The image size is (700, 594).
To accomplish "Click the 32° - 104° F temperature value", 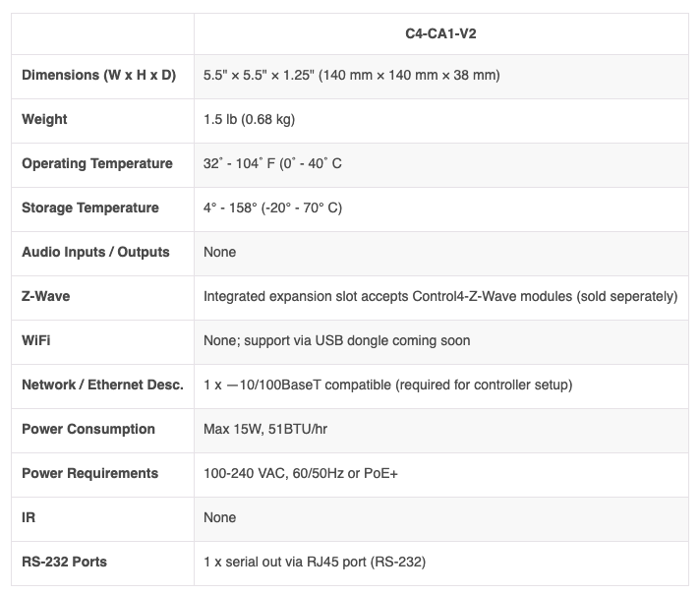I will coord(272,164).
